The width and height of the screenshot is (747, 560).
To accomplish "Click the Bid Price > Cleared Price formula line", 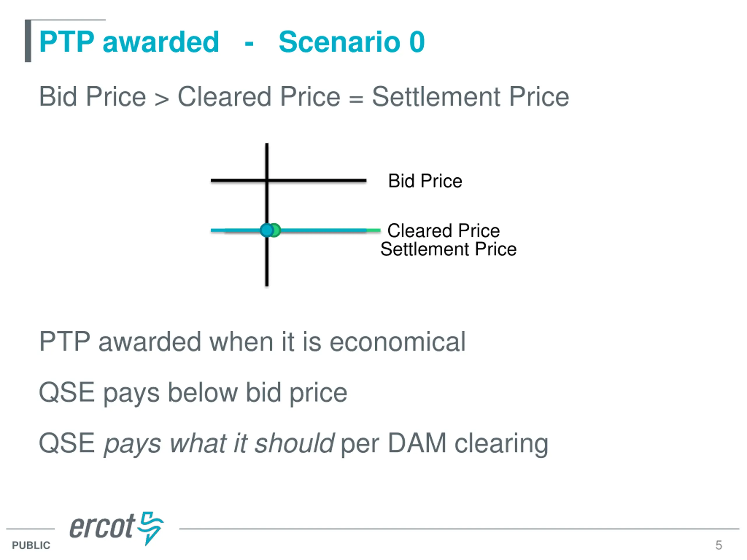I will tap(304, 97).
